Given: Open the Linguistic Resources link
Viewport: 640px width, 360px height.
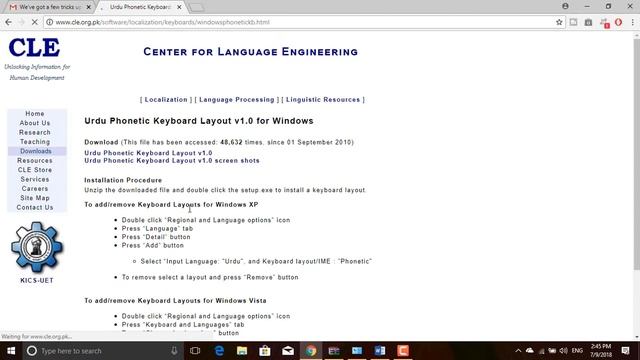Looking at the screenshot, I should 323,100.
